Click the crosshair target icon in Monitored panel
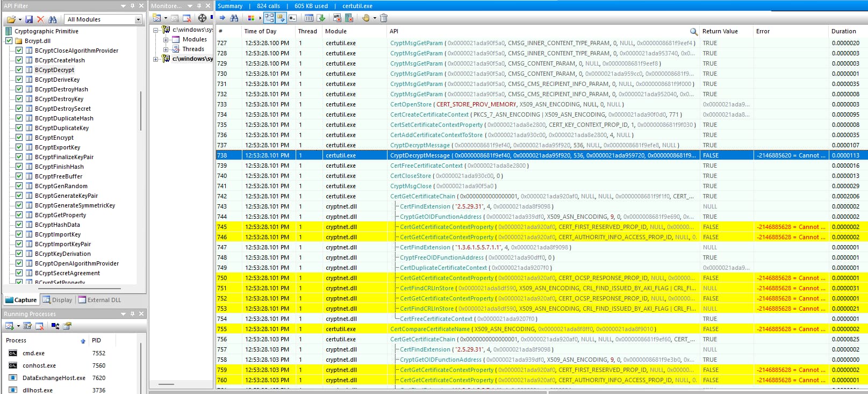The width and height of the screenshot is (868, 394). 202,18
